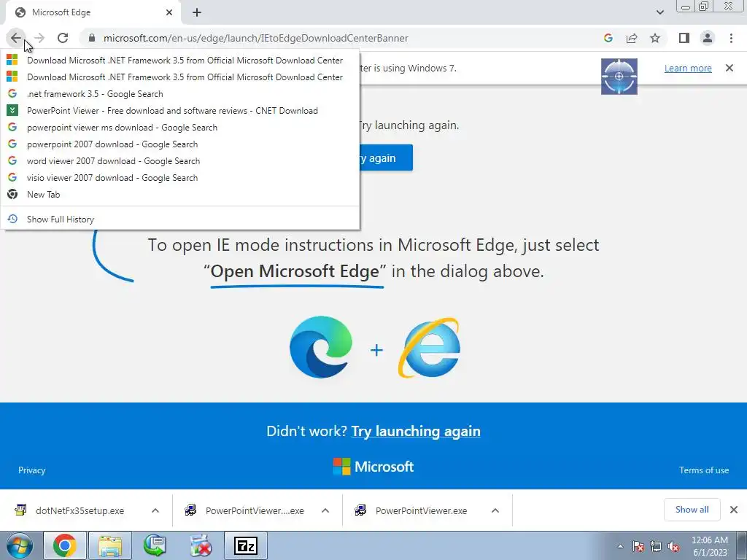Open the Privacy link in footer

click(32, 470)
